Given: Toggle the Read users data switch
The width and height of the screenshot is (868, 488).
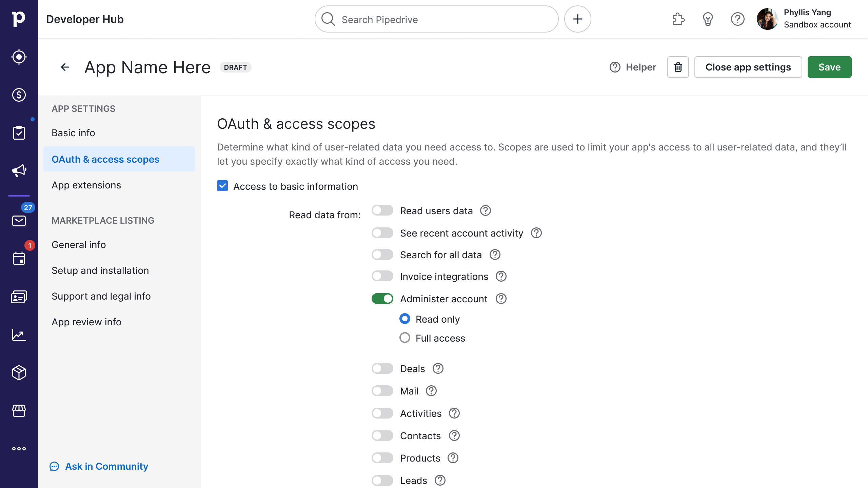Looking at the screenshot, I should 382,210.
